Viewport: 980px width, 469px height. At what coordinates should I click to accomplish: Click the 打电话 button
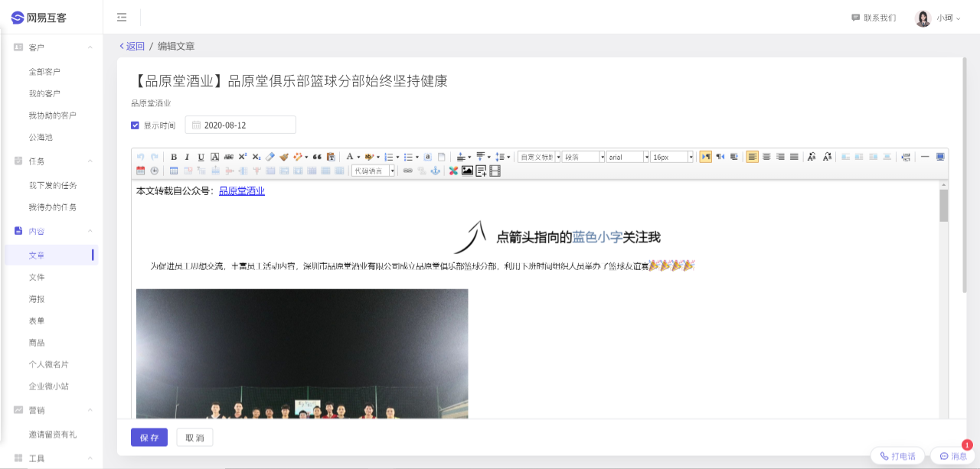coord(897,456)
